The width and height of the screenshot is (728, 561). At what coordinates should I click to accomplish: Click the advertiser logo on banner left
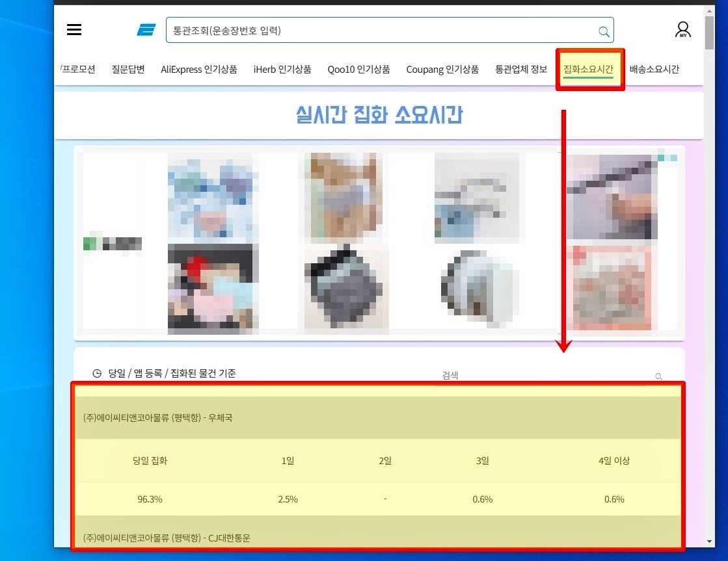[x=113, y=243]
